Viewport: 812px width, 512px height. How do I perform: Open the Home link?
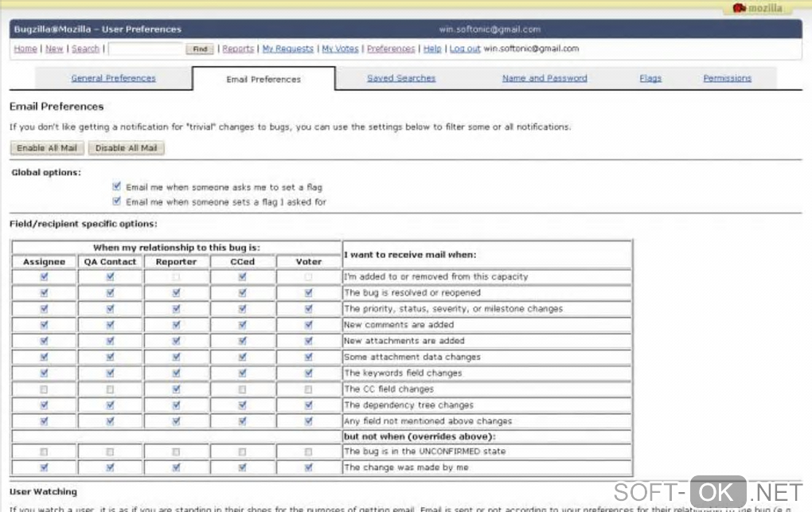tap(25, 49)
